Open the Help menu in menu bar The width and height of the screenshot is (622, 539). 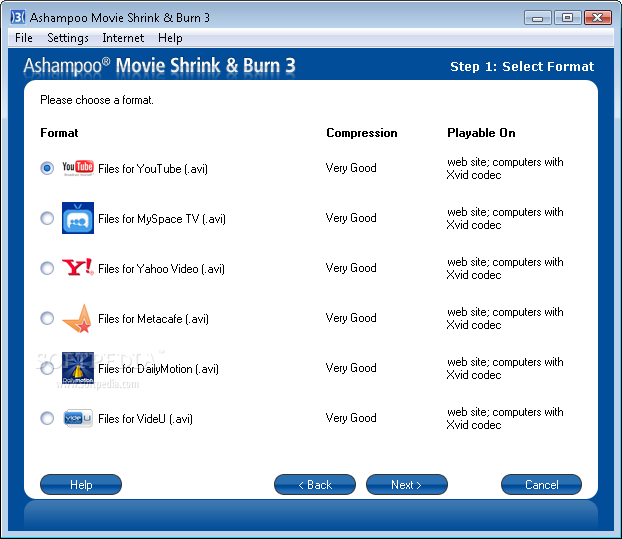click(170, 38)
